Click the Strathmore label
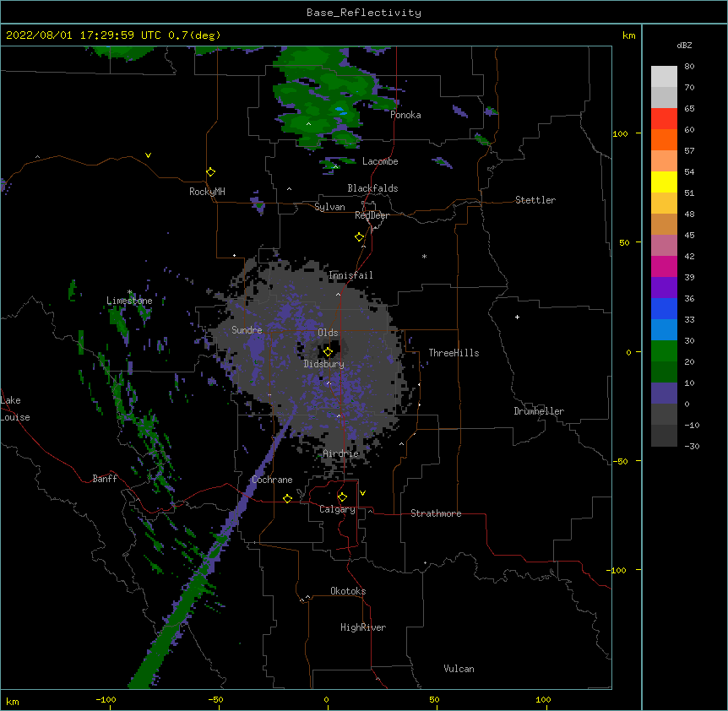Viewport: 728px width, 711px height. pyautogui.click(x=436, y=513)
